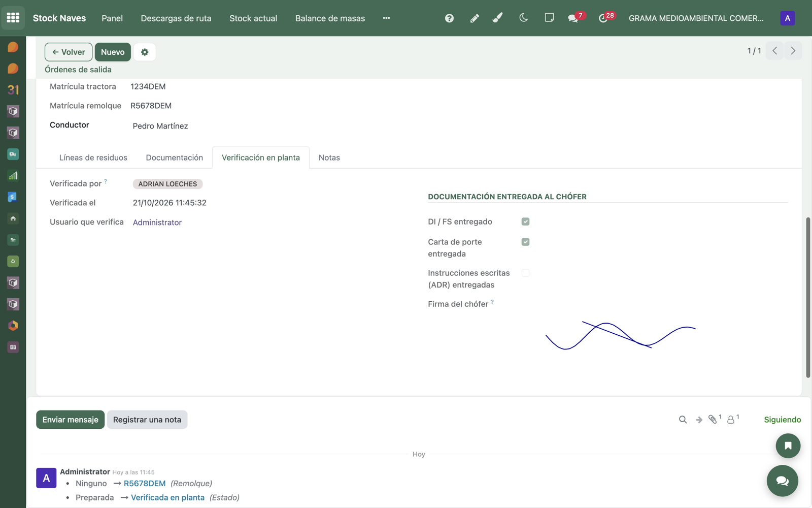Click Enviar mensaje button
Screen dimensions: 812x508
coord(71,420)
